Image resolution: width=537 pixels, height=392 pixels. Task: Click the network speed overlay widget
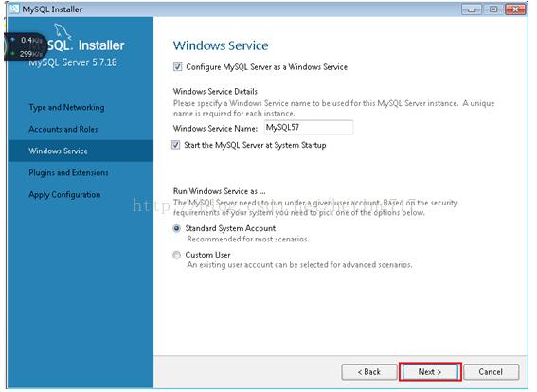pyautogui.click(x=25, y=47)
